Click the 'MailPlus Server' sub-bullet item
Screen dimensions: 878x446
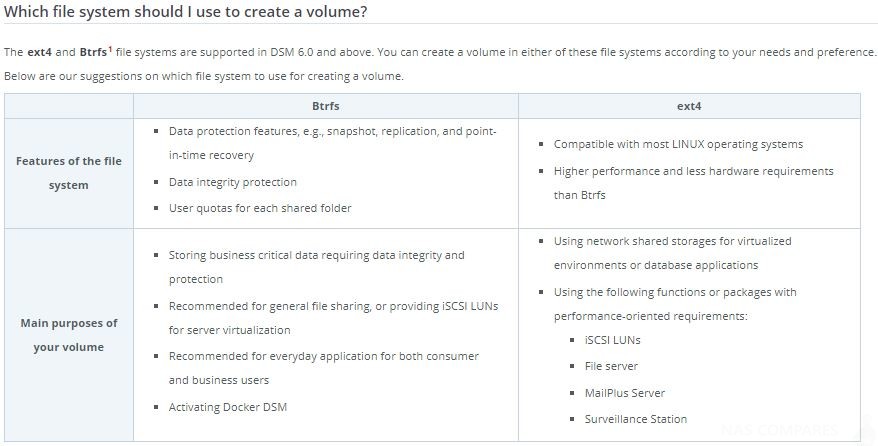pyautogui.click(x=624, y=393)
